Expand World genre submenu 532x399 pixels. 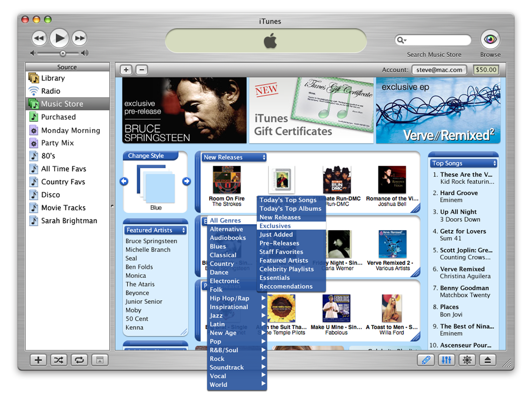pos(237,385)
